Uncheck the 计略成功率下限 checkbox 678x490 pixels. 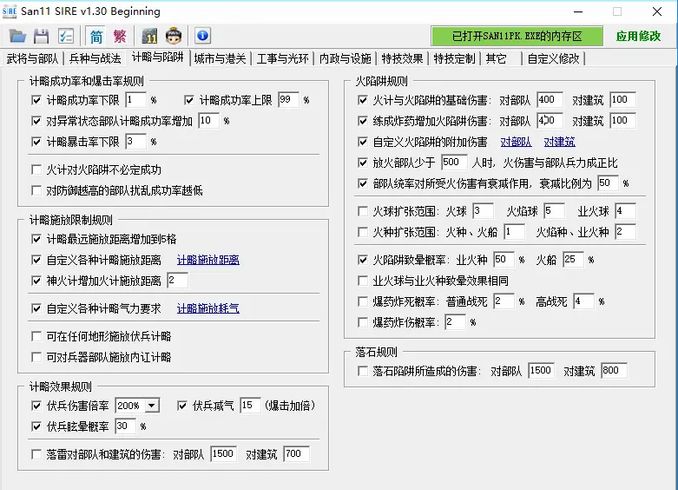click(x=37, y=101)
